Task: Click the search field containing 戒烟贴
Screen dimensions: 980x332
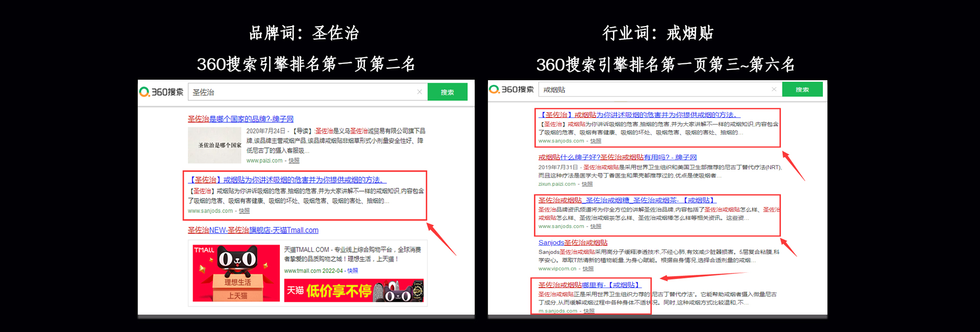Action: [660, 89]
